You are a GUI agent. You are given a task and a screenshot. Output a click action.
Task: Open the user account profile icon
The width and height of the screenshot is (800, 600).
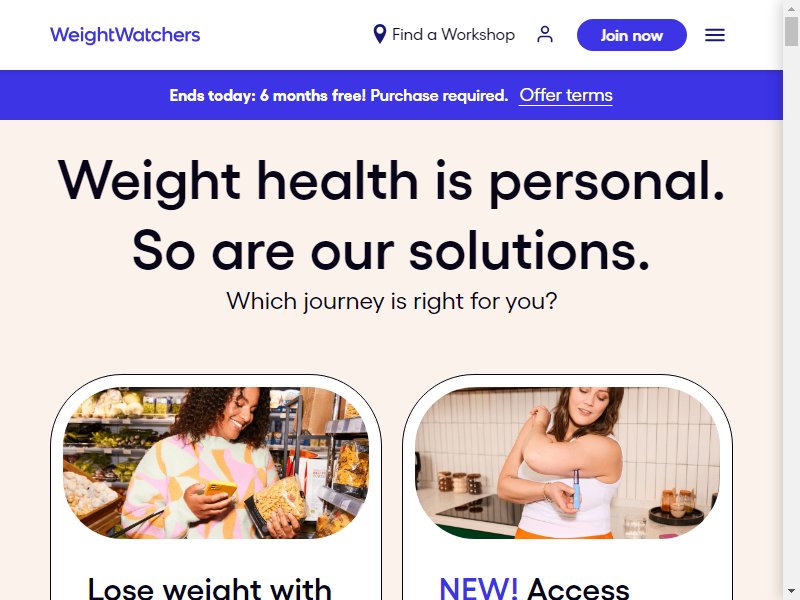[545, 35]
